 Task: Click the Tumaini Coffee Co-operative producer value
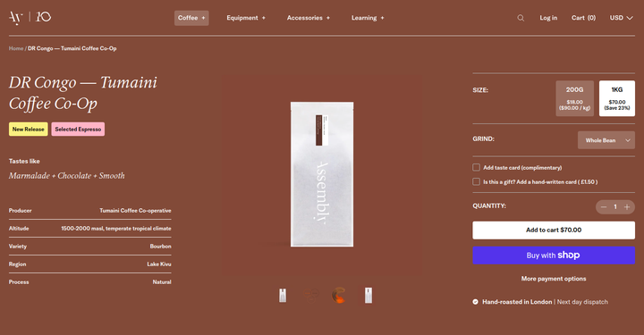135,210
